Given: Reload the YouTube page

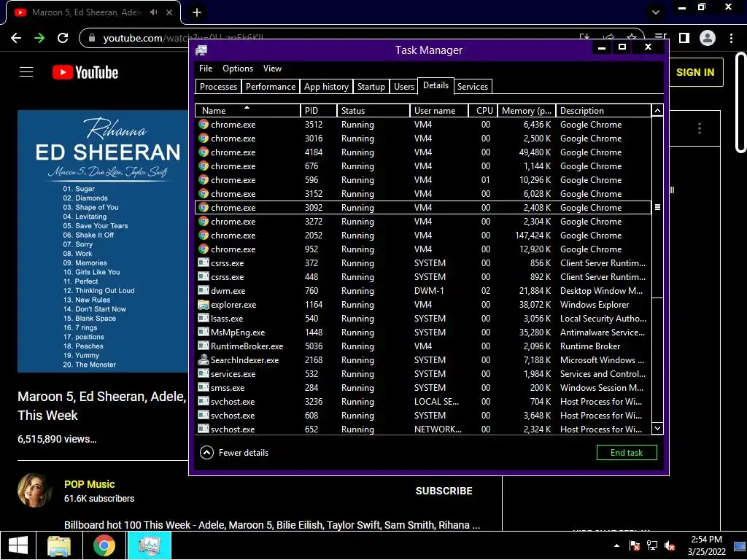Looking at the screenshot, I should [63, 38].
